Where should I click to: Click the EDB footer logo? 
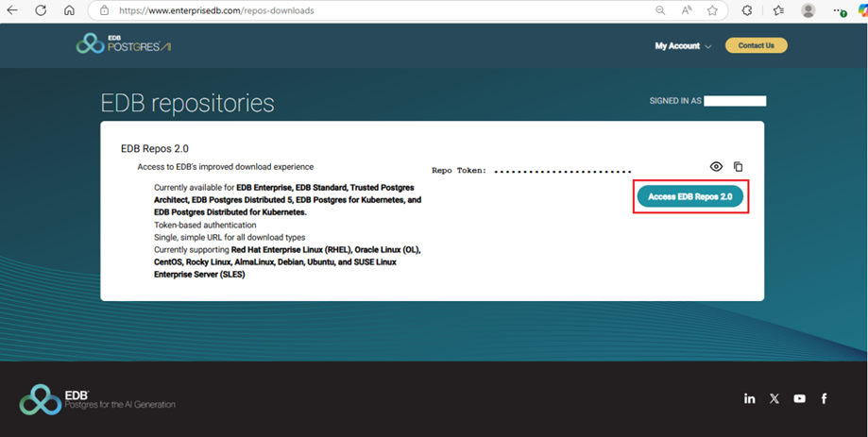pyautogui.click(x=97, y=400)
